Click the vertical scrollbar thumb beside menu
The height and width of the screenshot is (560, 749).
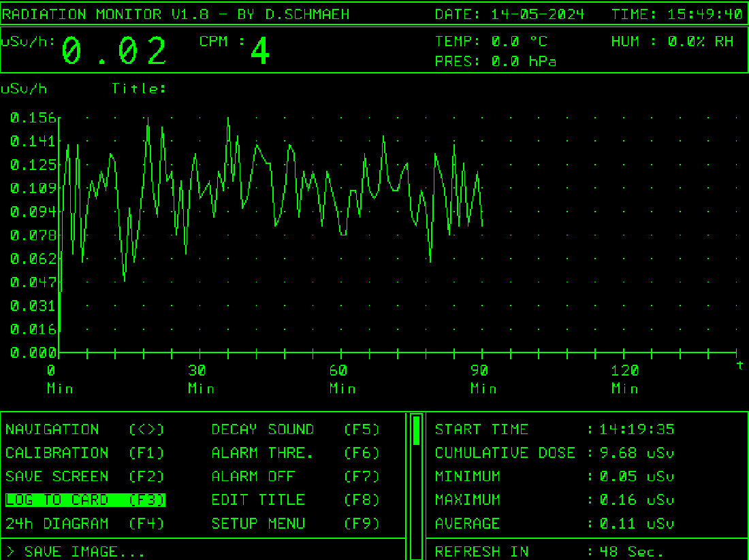[x=416, y=430]
